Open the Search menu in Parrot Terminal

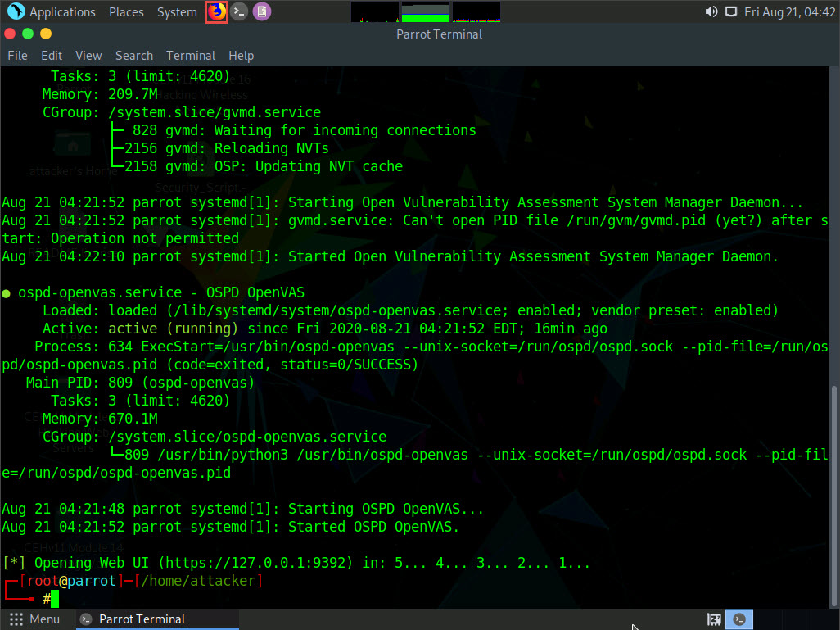click(134, 56)
